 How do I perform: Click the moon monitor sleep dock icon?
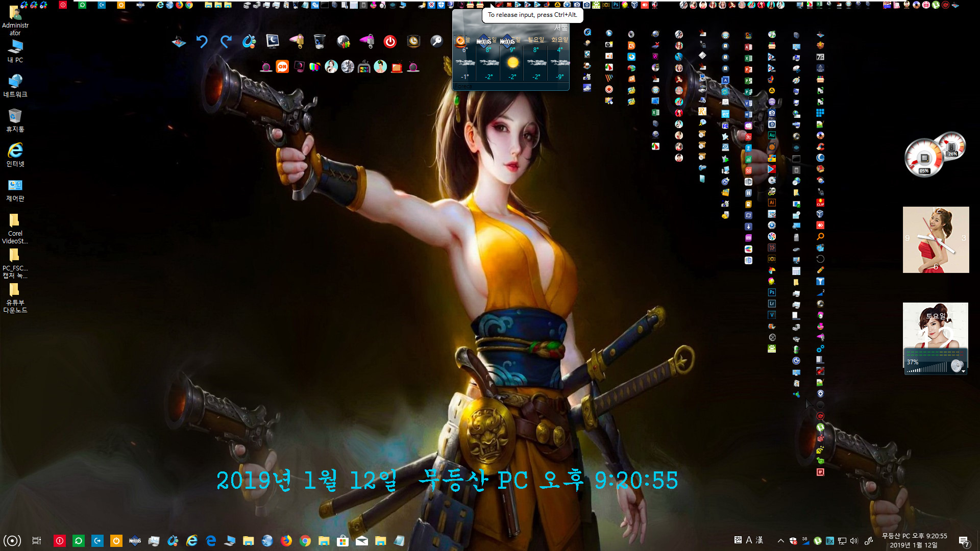273,41
